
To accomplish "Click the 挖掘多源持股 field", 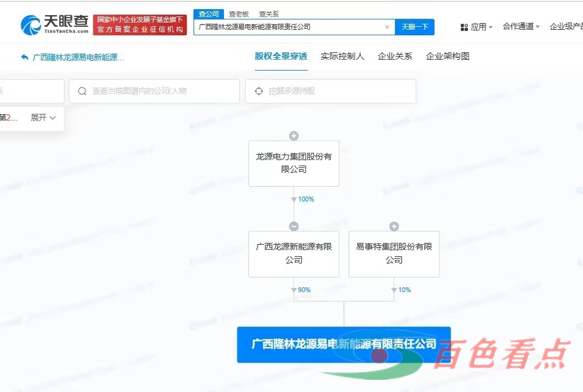I will (x=330, y=91).
